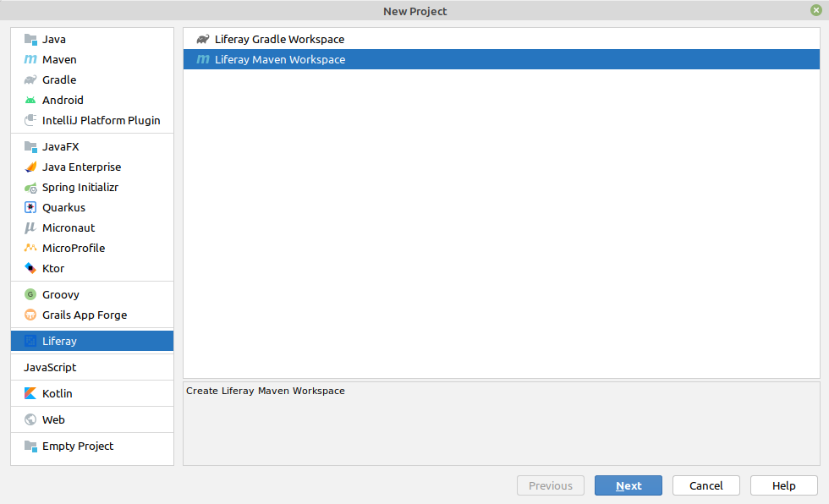
Task: Click the MicroProfile icon
Action: coord(30,248)
